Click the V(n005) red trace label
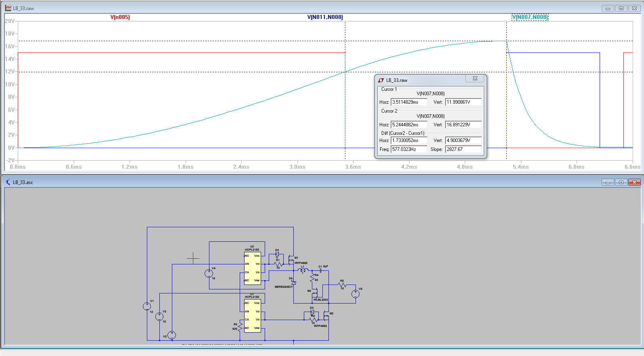This screenshot has width=644, height=356. tap(120, 17)
